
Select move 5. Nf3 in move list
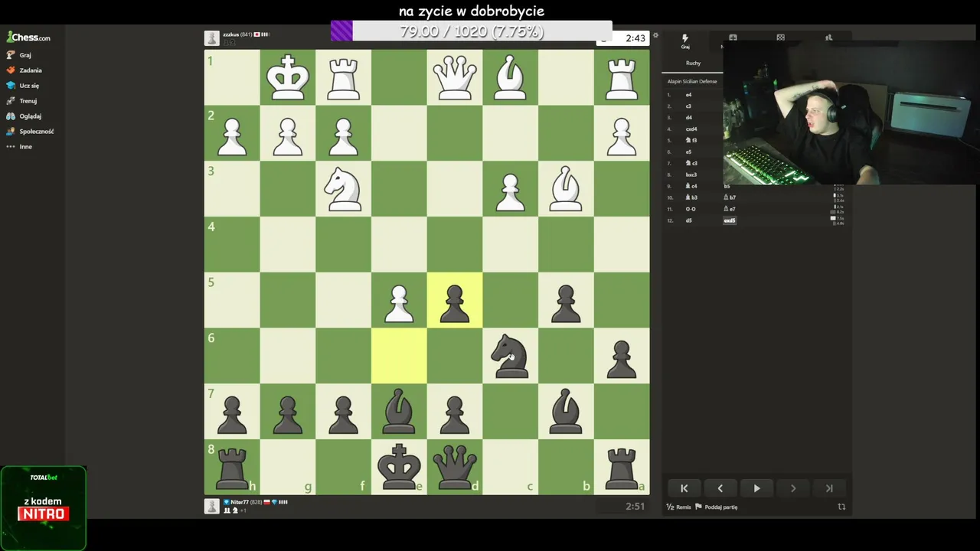[691, 141]
